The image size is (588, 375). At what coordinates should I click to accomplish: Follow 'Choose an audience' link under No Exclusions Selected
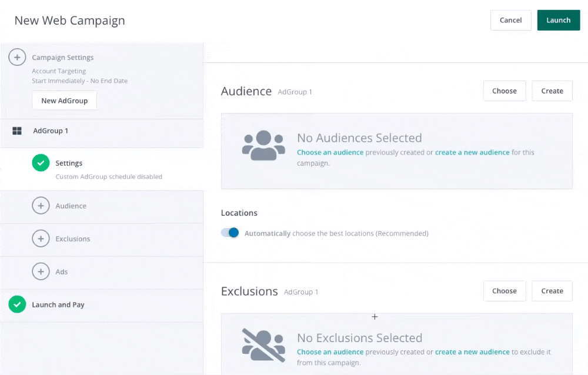coord(330,351)
